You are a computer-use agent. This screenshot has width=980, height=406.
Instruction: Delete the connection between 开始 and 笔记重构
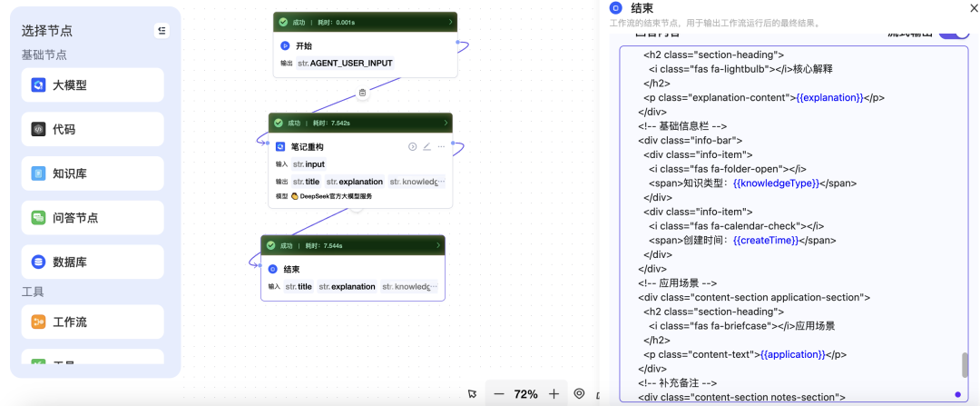(x=362, y=94)
